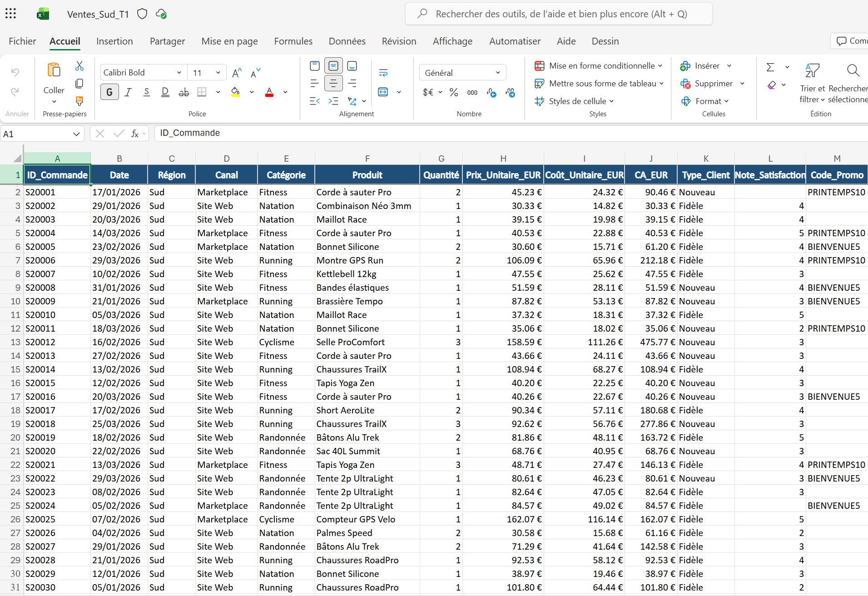The width and height of the screenshot is (868, 596).
Task: Toggle double underline (D) formatting
Action: [x=165, y=92]
